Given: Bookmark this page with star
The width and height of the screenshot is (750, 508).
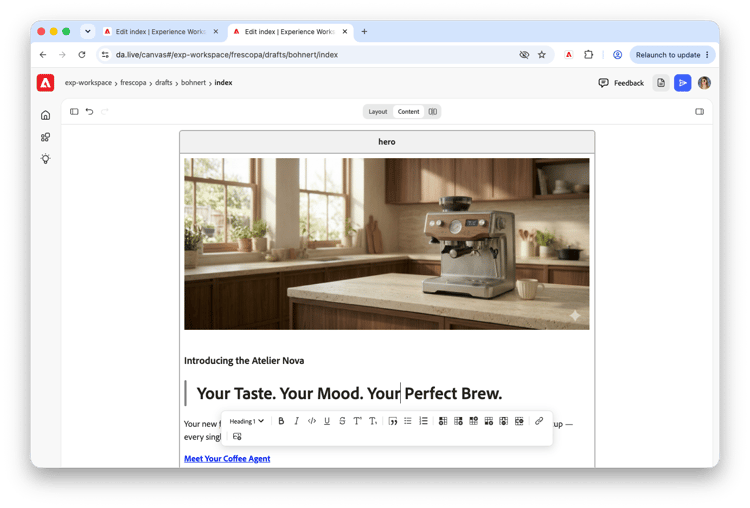Looking at the screenshot, I should click(x=541, y=55).
